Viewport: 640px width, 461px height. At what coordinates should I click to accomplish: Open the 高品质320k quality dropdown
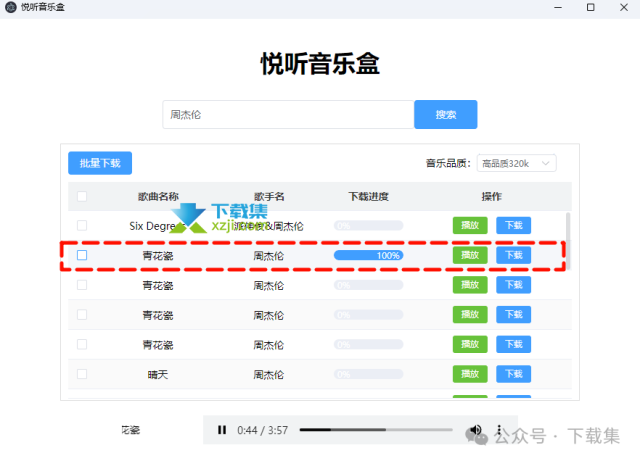(516, 163)
